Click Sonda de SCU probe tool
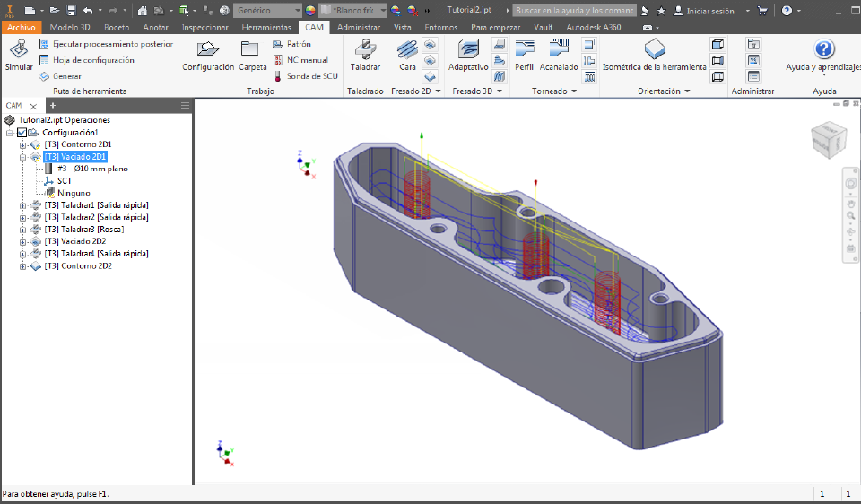The image size is (861, 504). click(305, 76)
